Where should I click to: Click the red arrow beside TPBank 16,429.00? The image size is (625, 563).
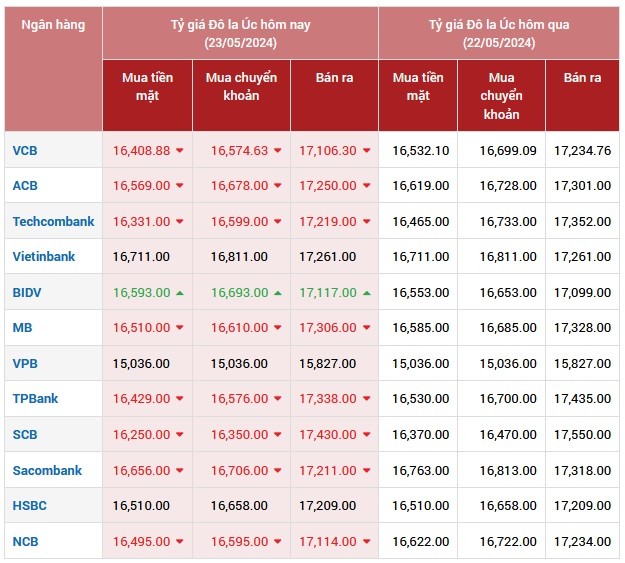coord(180,399)
